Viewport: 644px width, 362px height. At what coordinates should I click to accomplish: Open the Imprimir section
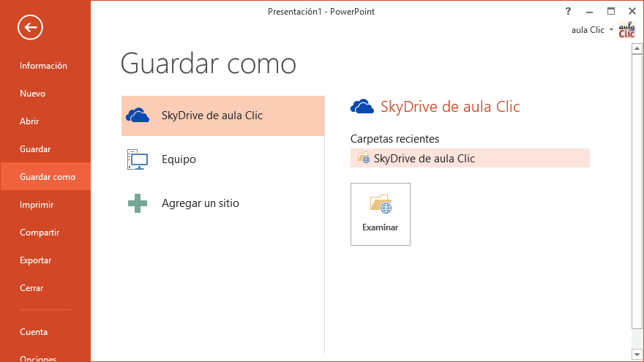pyautogui.click(x=37, y=205)
